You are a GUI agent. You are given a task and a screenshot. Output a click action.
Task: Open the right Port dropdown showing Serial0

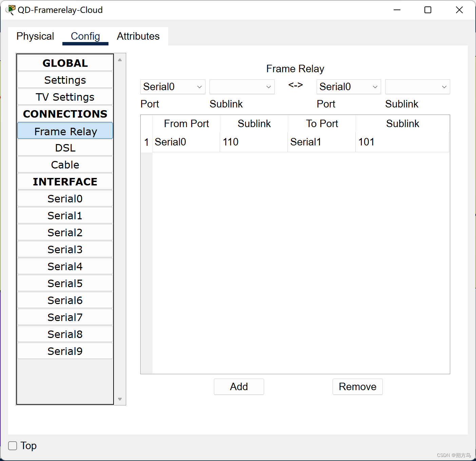click(349, 87)
